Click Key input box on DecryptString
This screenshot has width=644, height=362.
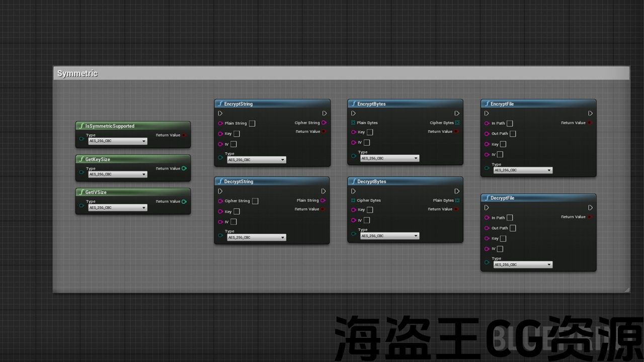236,212
